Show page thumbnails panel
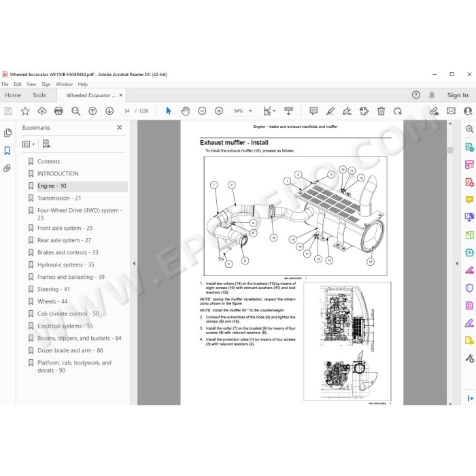This screenshot has height=476, width=476. (x=7, y=133)
